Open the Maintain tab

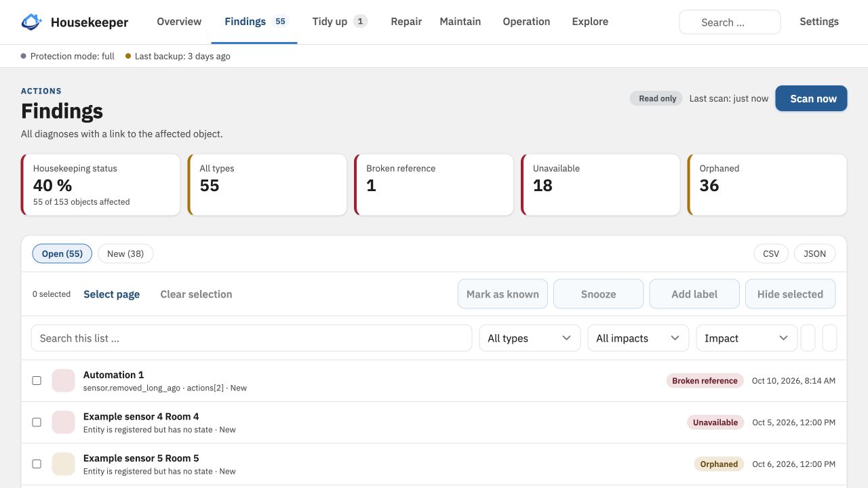point(460,22)
